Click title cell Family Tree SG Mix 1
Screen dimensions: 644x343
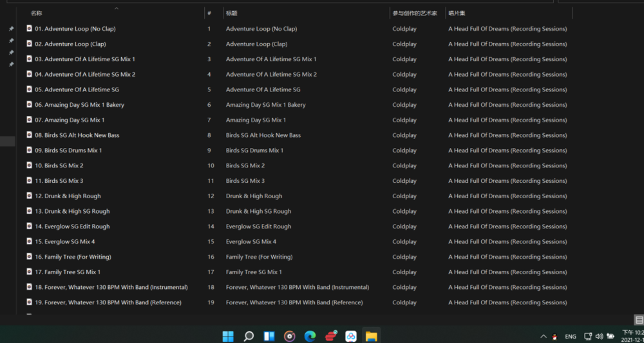click(254, 272)
